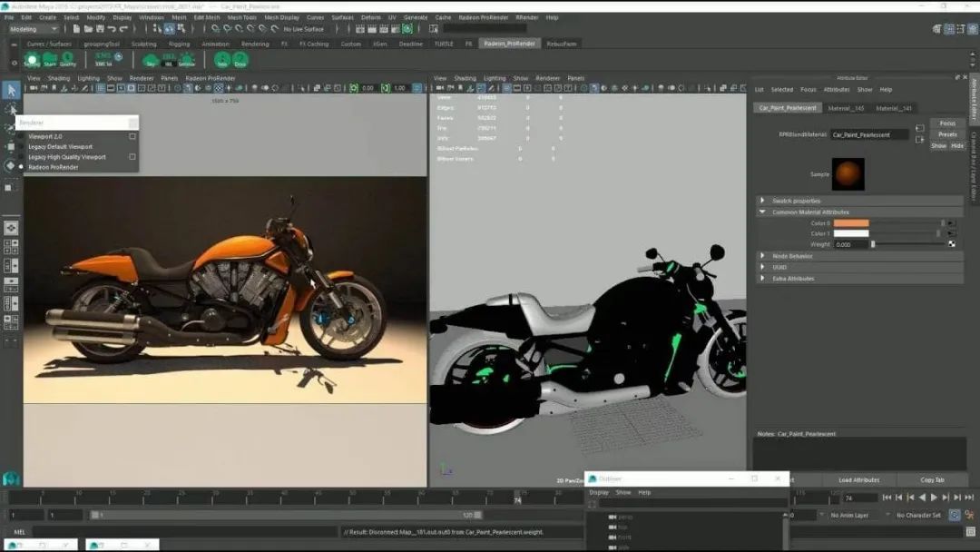Open the Mesh Tools menu
Screen dimensions: 980x552
pos(242,17)
